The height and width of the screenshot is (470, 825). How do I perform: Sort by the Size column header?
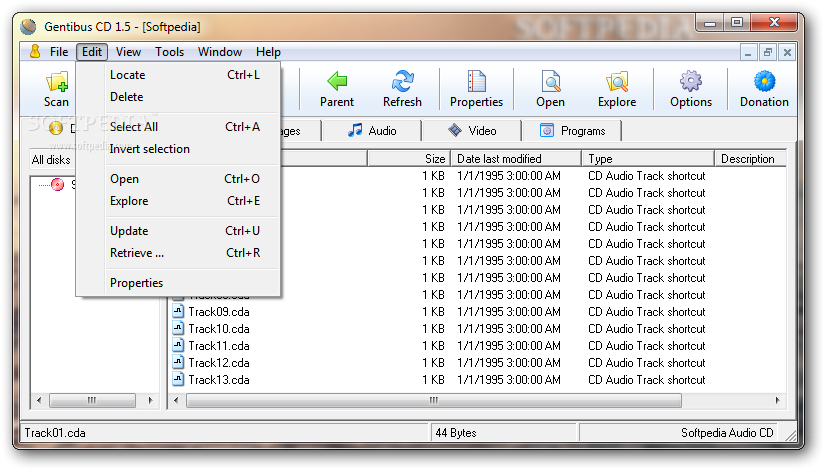point(408,158)
